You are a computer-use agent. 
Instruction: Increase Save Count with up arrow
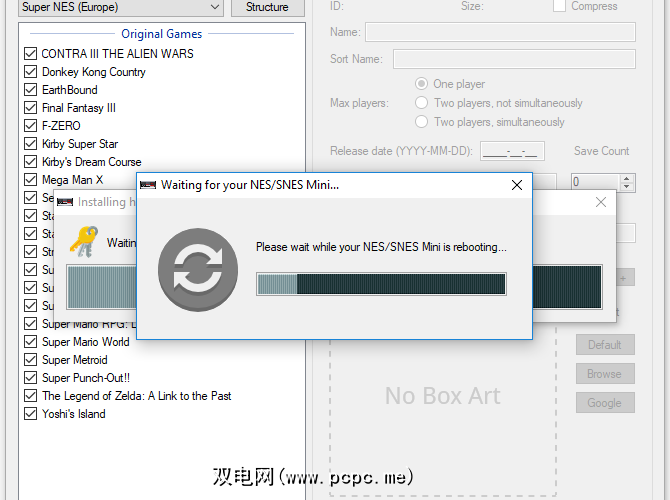tap(626, 179)
